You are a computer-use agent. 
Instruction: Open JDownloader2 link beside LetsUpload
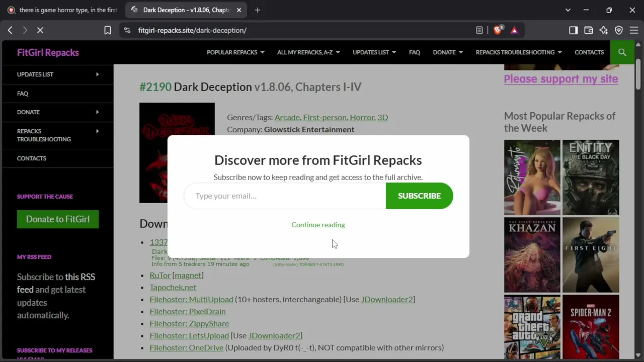[274, 335]
